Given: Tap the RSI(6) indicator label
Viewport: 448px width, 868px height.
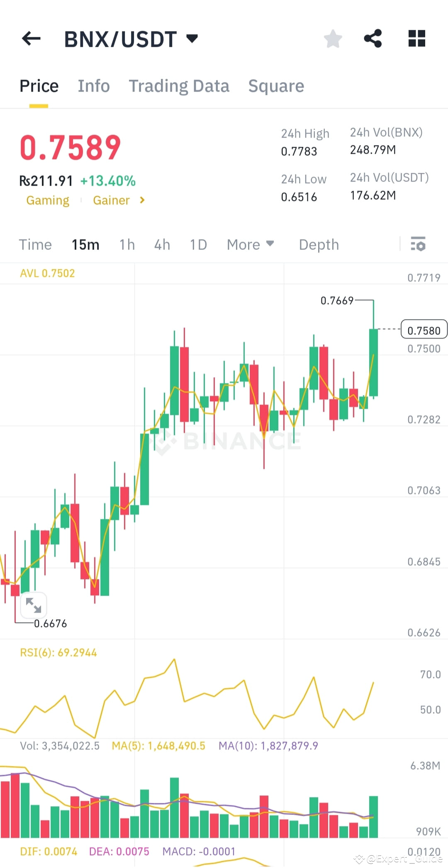Looking at the screenshot, I should click(58, 652).
